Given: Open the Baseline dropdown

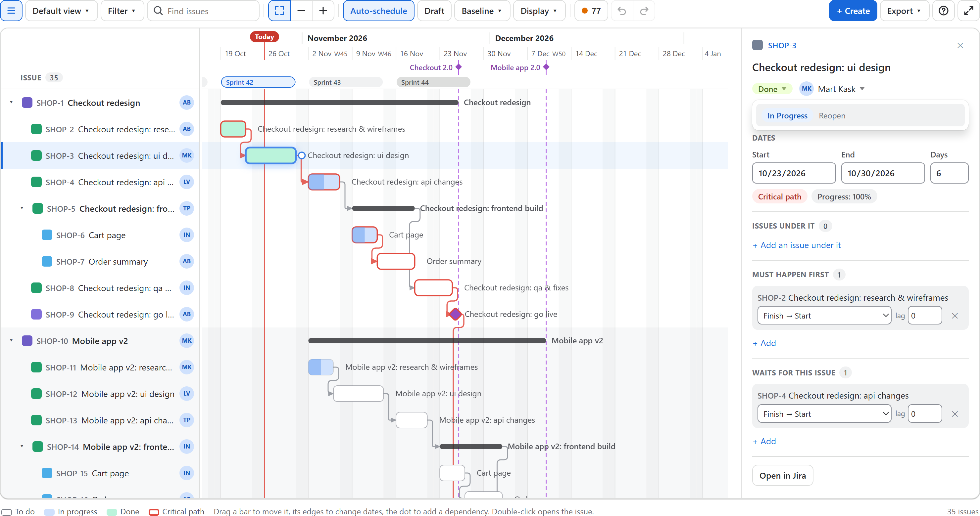Looking at the screenshot, I should (482, 11).
